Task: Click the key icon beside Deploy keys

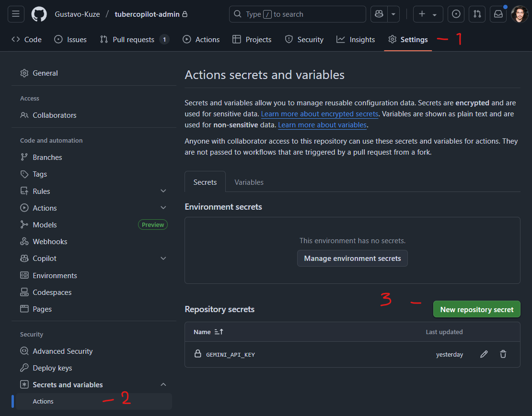Action: pos(24,368)
